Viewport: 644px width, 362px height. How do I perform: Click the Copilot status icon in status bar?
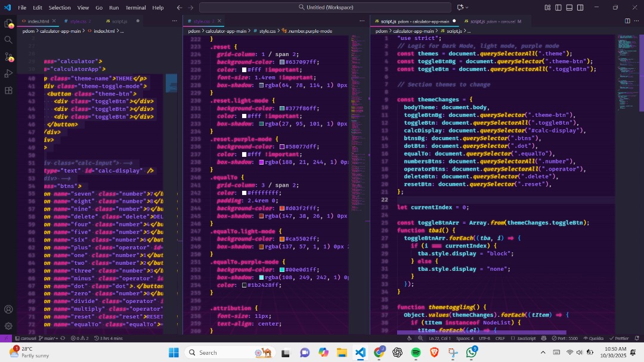[x=544, y=338]
